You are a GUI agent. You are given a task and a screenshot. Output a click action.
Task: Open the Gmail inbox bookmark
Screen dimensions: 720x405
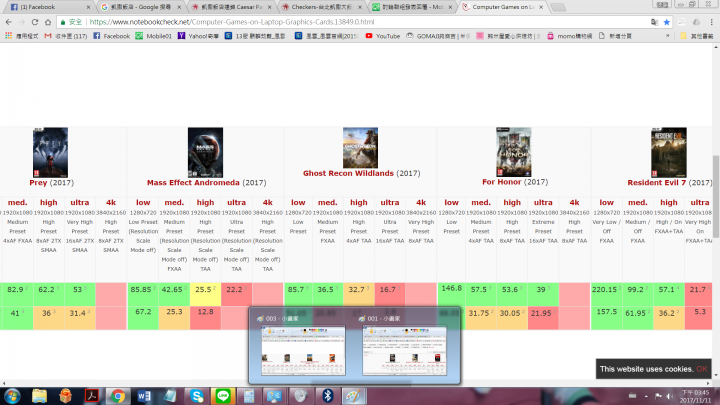point(66,36)
